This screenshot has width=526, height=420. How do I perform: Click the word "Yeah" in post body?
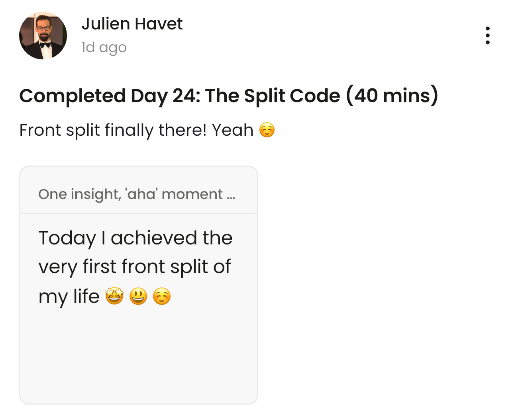[232, 130]
